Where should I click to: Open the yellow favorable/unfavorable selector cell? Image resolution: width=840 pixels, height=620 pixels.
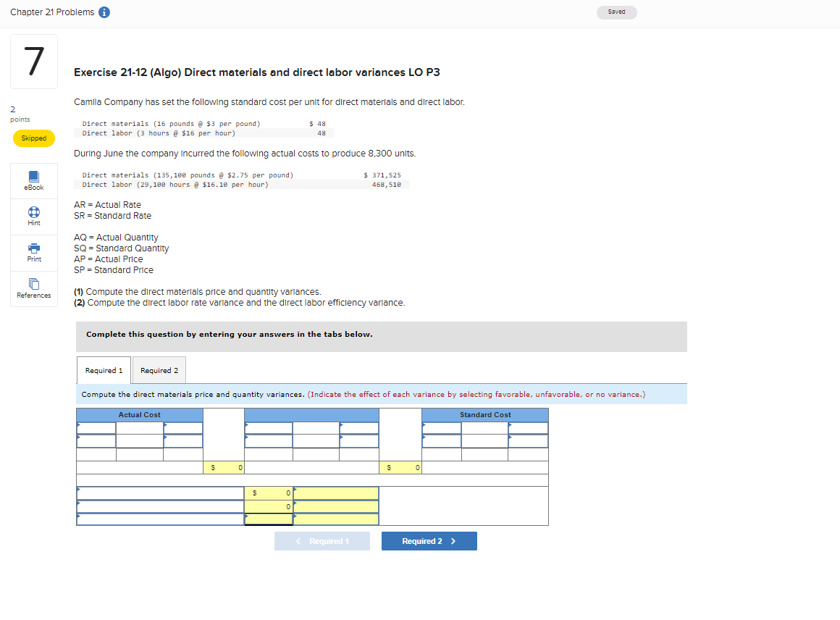(x=335, y=493)
